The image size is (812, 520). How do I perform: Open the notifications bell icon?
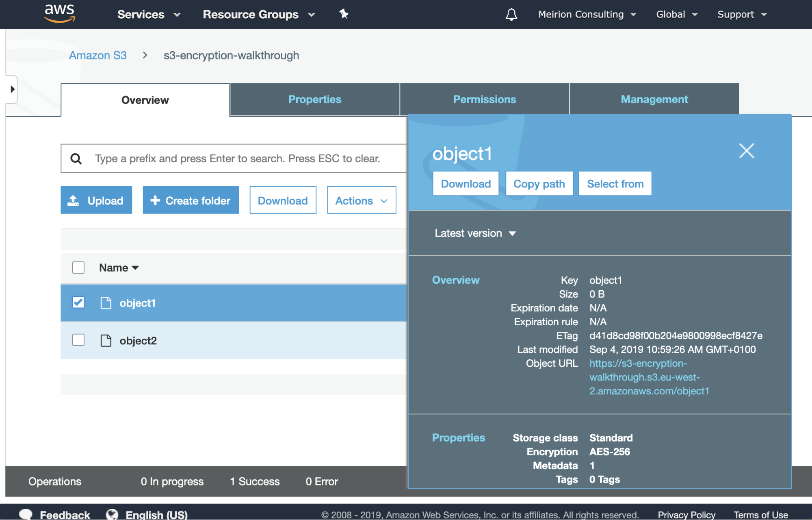(511, 15)
